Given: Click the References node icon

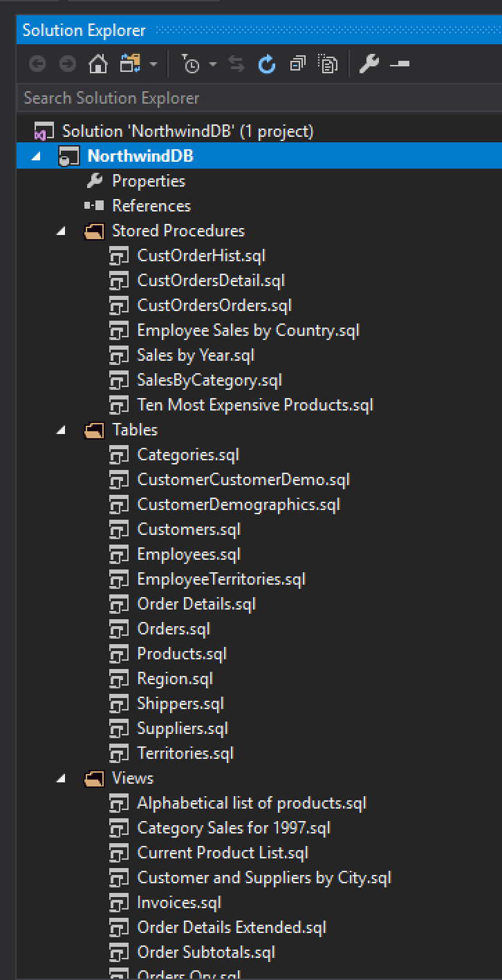Looking at the screenshot, I should click(x=94, y=206).
